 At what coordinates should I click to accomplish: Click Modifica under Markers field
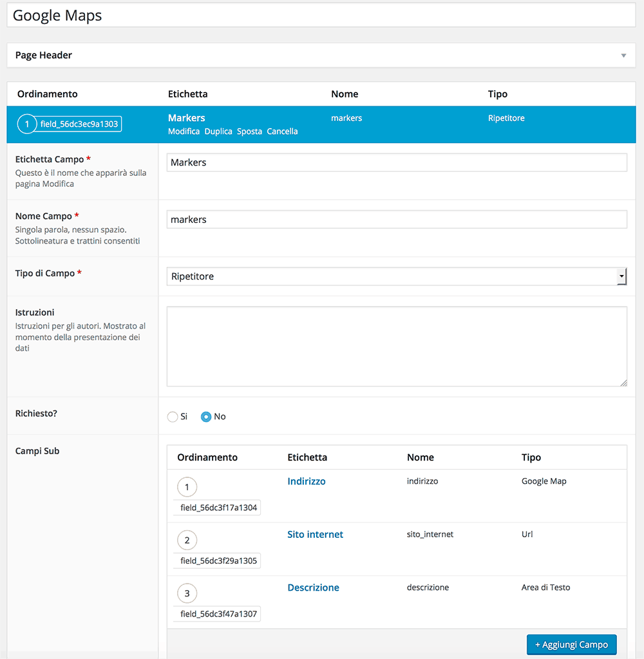click(x=184, y=131)
